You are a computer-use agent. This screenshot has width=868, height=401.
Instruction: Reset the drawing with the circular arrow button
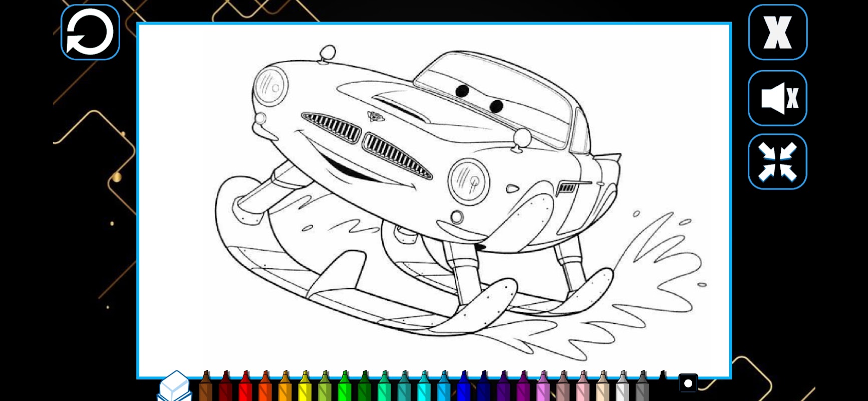90,32
